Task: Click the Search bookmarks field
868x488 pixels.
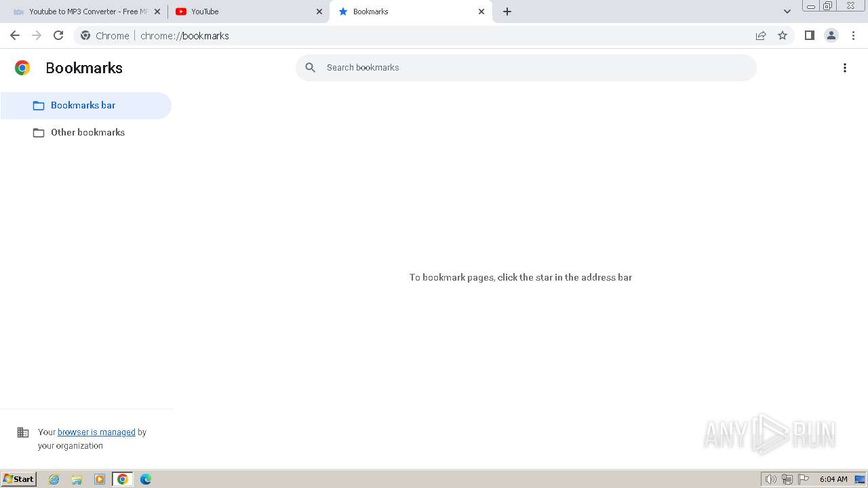Action: [x=526, y=68]
